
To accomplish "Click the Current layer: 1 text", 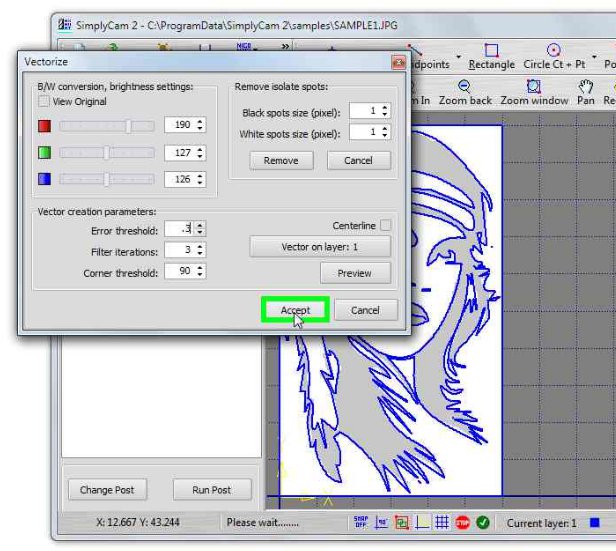I will (x=541, y=523).
